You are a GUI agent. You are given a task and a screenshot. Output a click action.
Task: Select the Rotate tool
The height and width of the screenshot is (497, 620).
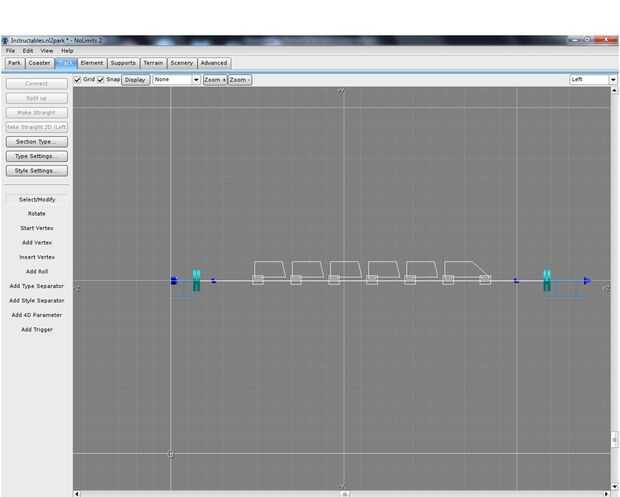coord(37,214)
